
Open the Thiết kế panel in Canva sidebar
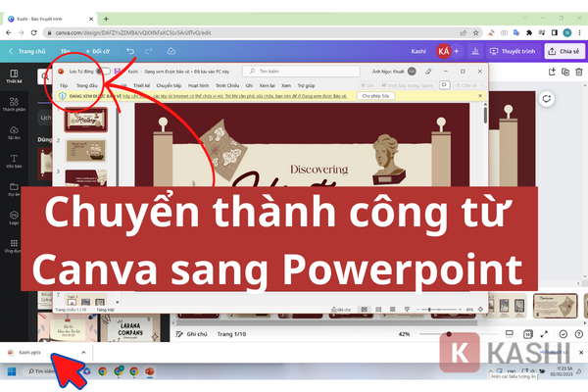tap(14, 76)
